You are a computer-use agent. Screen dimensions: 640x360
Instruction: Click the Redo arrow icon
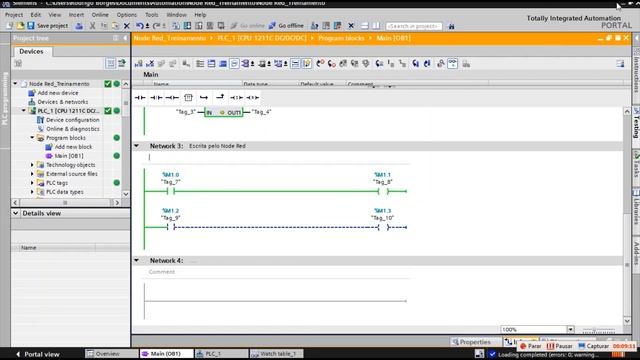click(x=157, y=26)
